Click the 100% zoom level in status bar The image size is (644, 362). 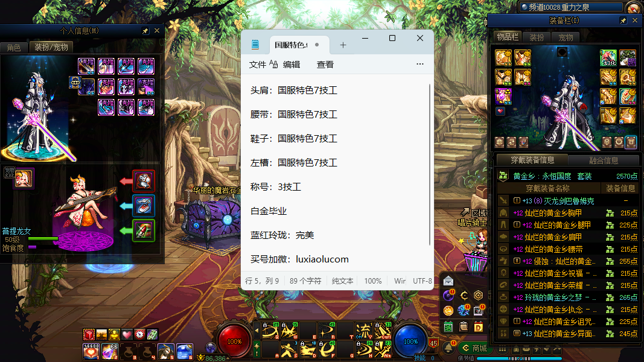(372, 281)
